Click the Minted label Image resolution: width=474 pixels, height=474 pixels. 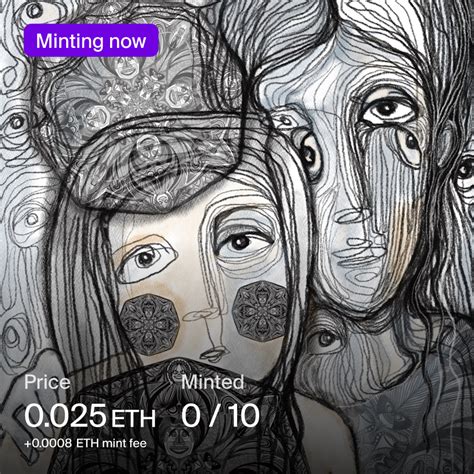pos(213,382)
